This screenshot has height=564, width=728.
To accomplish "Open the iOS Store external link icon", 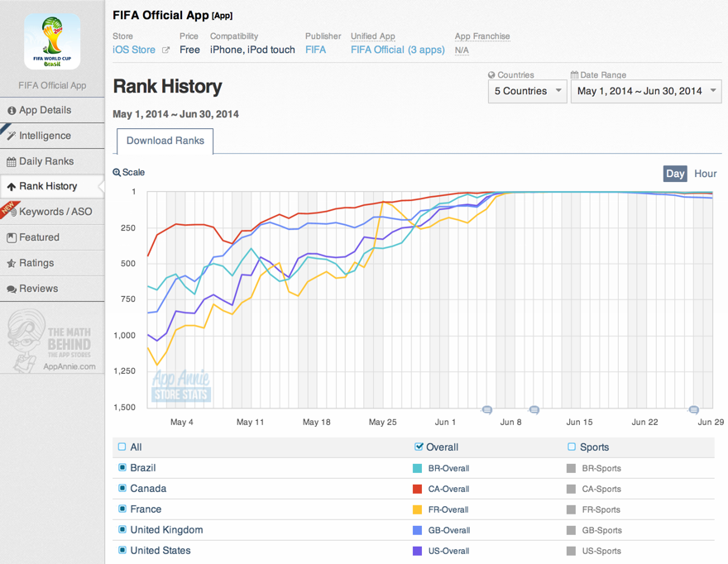I will (165, 50).
